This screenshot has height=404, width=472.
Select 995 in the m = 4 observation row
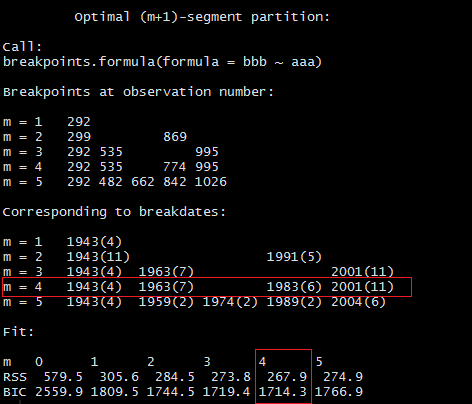click(207, 167)
